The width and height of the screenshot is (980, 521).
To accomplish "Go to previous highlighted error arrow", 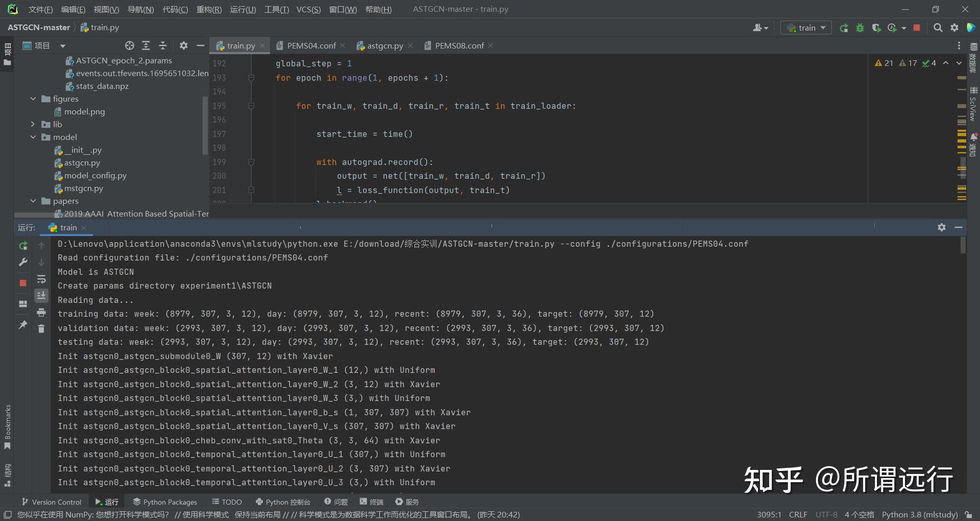I will [x=946, y=63].
